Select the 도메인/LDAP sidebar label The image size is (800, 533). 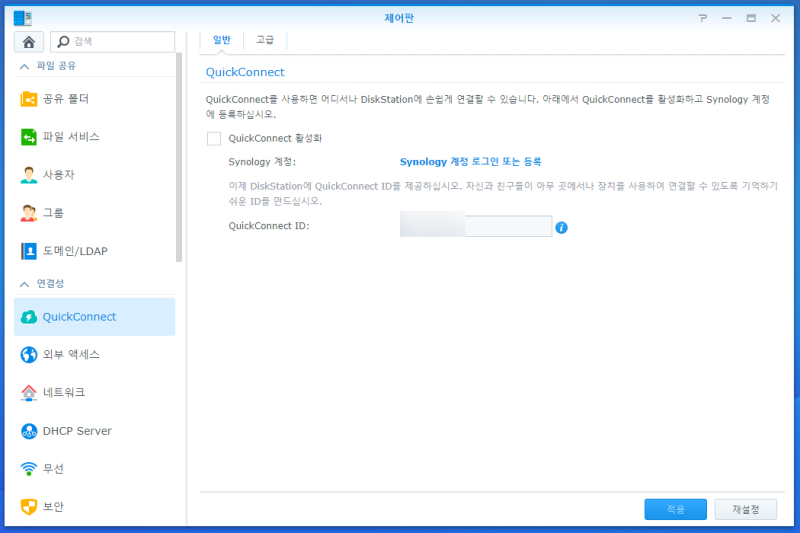[75, 251]
